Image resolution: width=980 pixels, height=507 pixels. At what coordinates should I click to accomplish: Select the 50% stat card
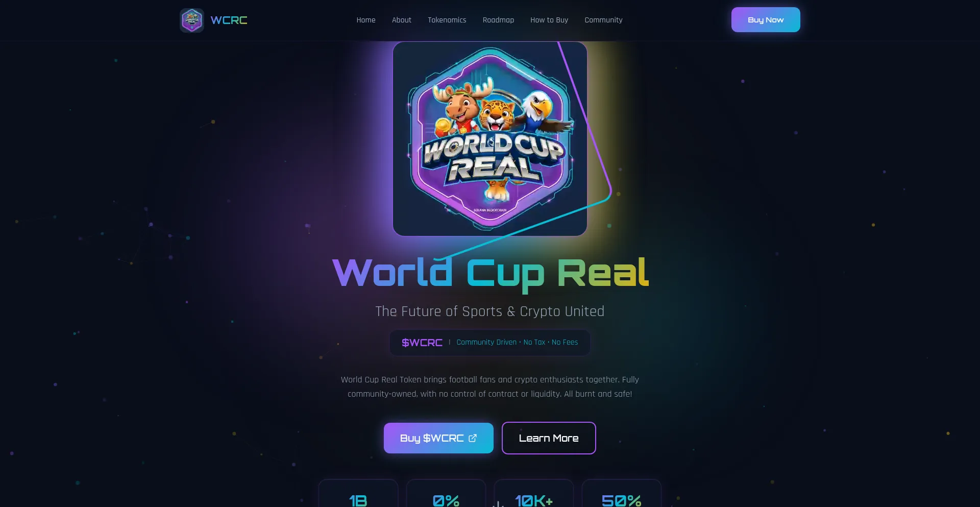622,493
